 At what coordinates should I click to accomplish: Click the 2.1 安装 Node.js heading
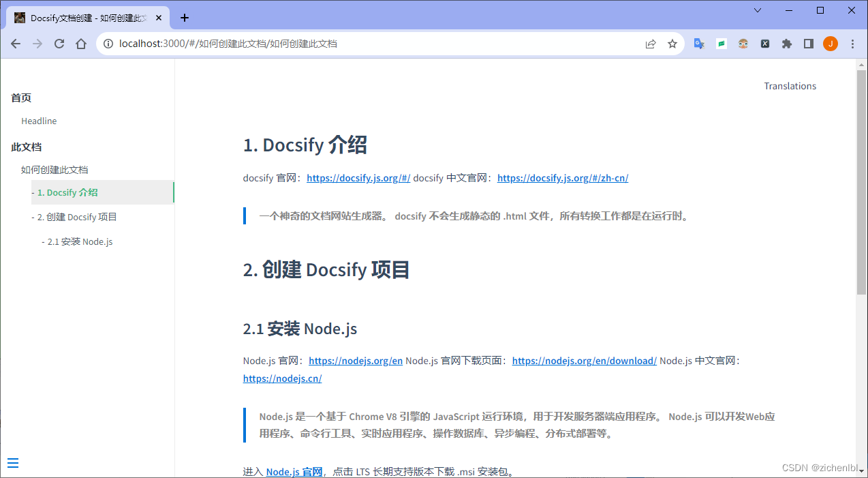300,329
